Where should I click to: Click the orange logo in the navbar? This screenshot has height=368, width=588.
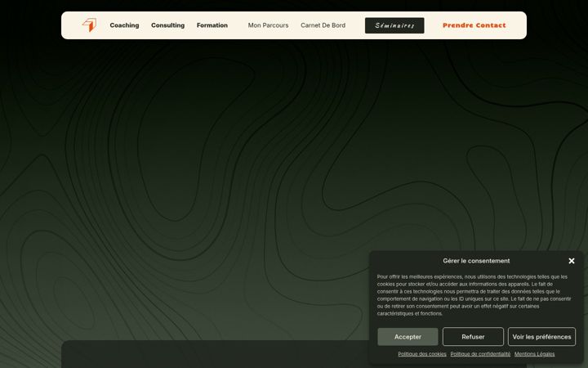coord(89,25)
